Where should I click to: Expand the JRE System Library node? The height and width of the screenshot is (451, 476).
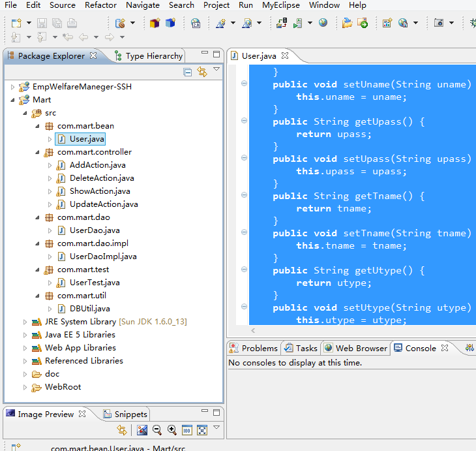pyautogui.click(x=25, y=322)
